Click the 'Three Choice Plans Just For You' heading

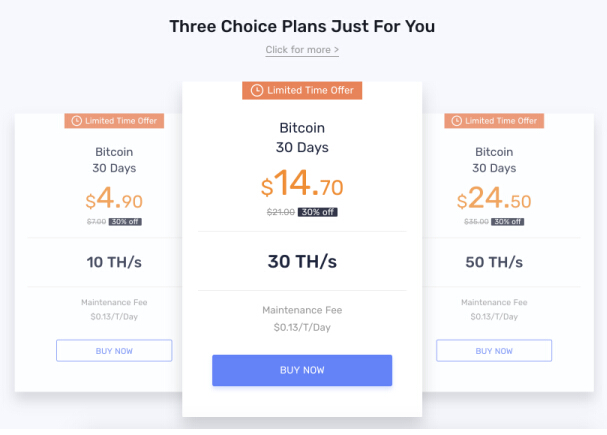302,26
